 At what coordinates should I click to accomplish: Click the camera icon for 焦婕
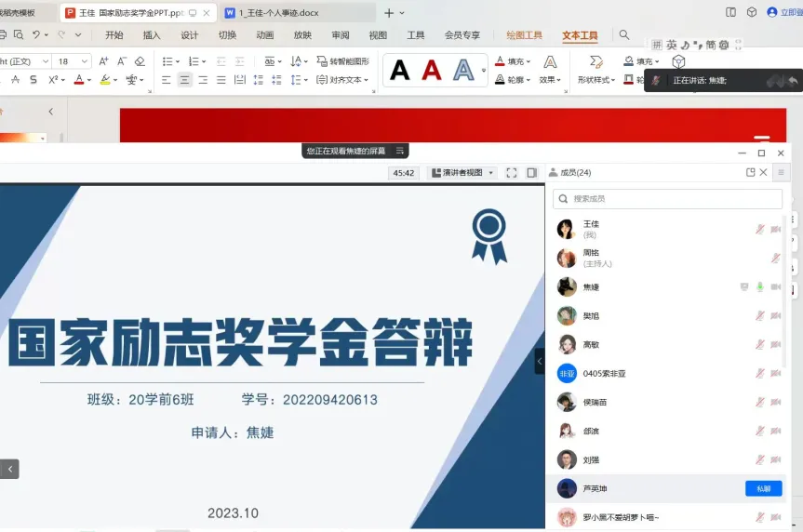[x=776, y=286]
